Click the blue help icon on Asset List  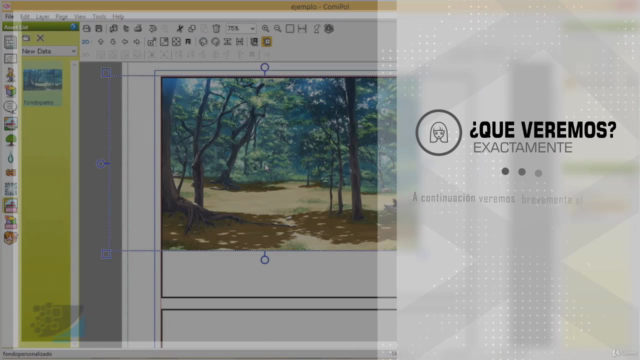click(73, 27)
